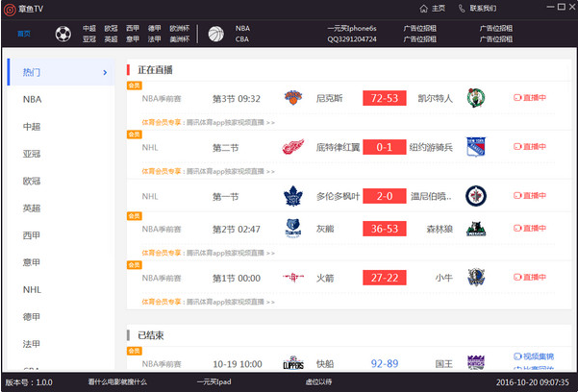Select 西甲 in the left sidebar
578x392 pixels.
pyautogui.click(x=32, y=235)
